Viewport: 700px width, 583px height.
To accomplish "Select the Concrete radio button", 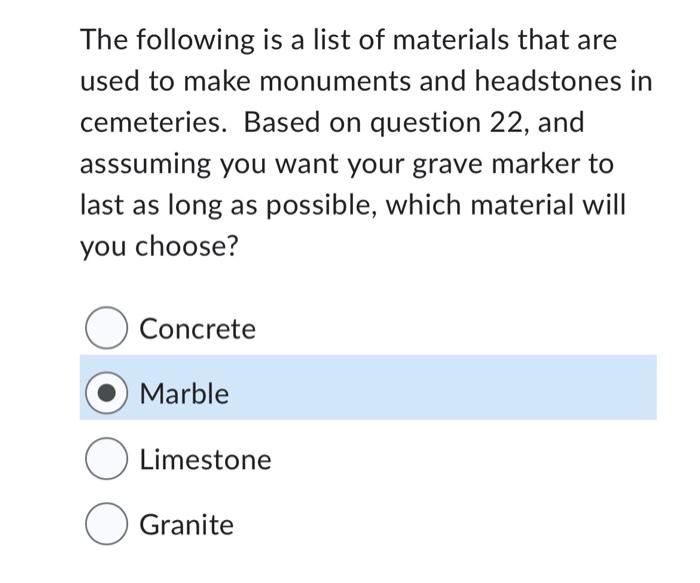I will 106,328.
